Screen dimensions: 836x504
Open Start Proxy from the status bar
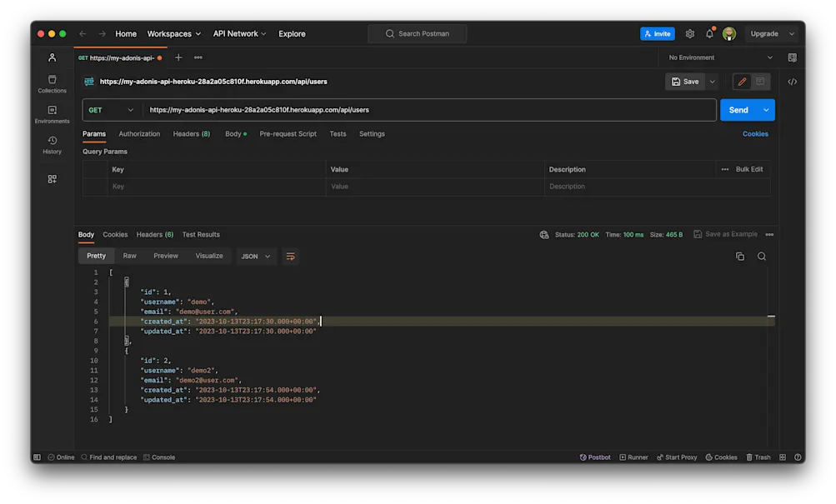(x=677, y=457)
